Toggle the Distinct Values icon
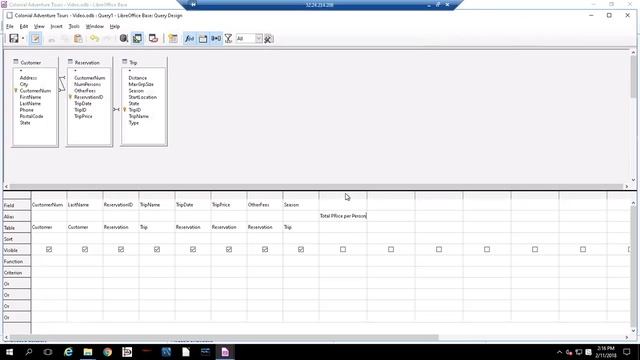This screenshot has width=640, height=360. [229, 38]
